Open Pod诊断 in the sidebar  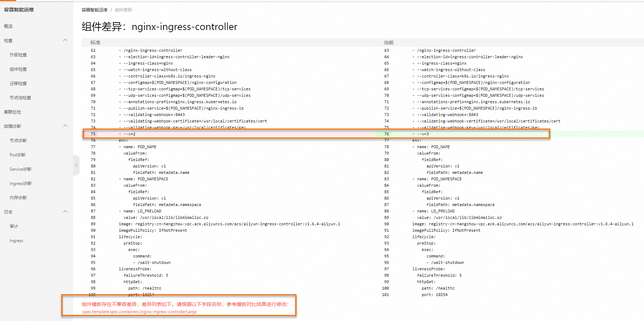click(17, 155)
